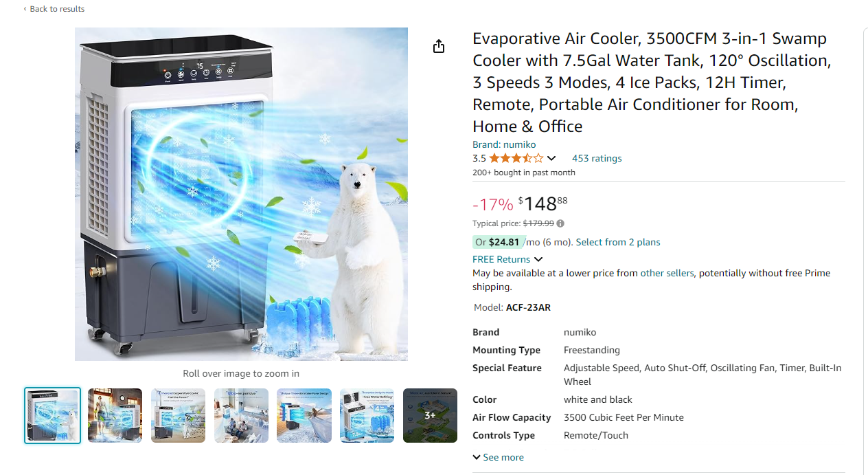
Task: Select the first polar bear thumbnail
Action: tap(53, 415)
